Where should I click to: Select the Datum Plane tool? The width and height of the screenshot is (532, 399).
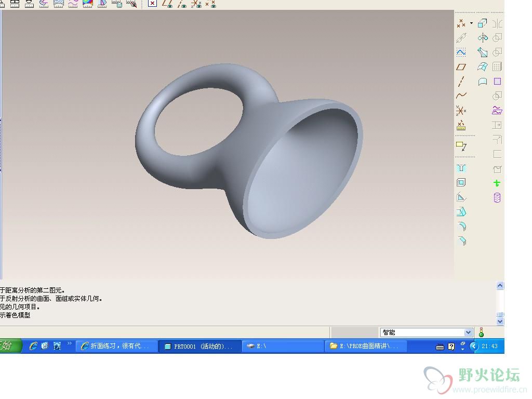pos(461,67)
